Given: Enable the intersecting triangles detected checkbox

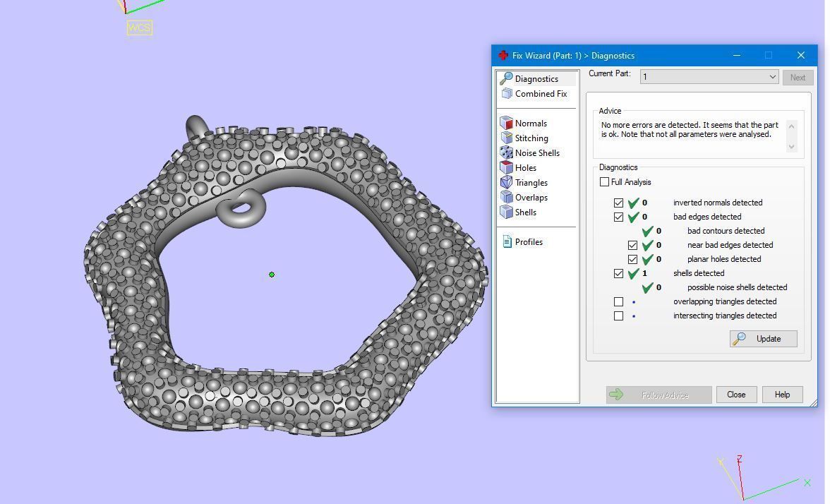Looking at the screenshot, I should (619, 316).
